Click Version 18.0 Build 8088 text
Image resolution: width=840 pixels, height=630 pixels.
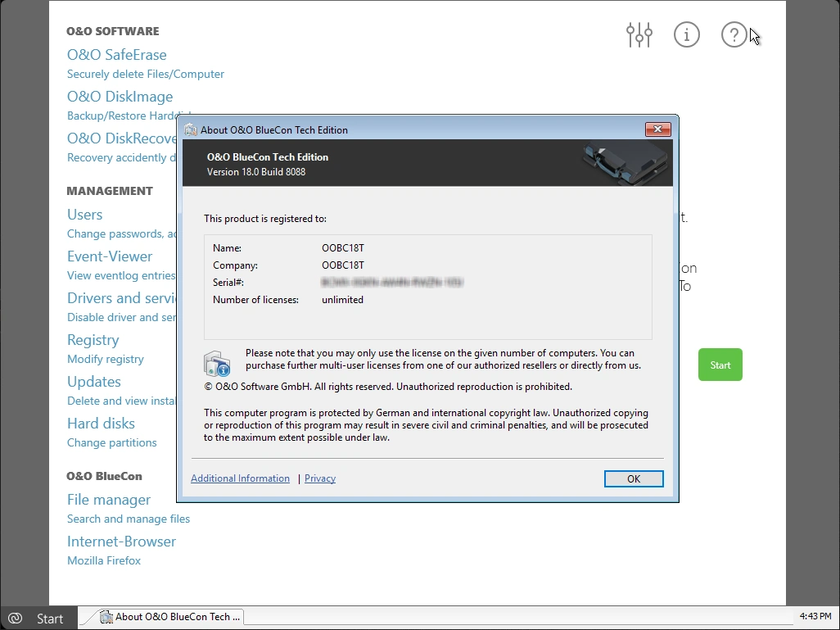[256, 172]
